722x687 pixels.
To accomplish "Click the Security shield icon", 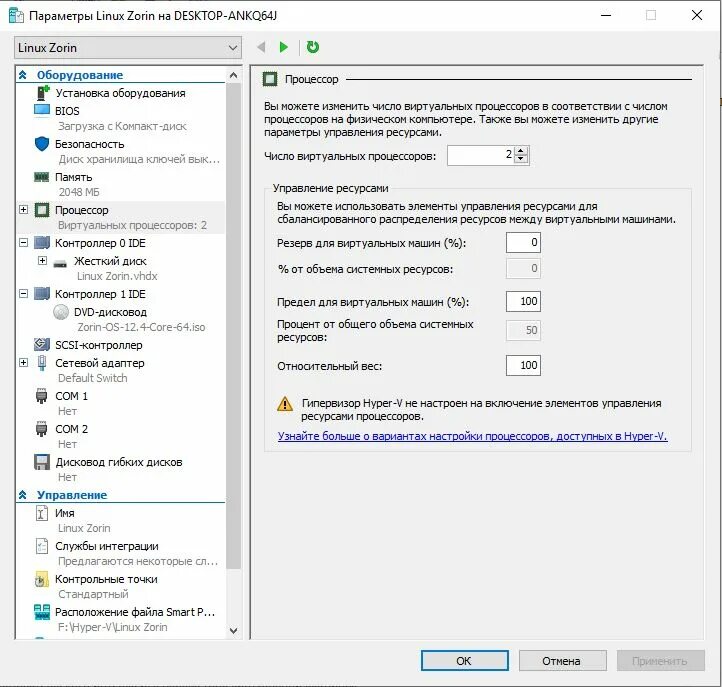I will tap(42, 144).
